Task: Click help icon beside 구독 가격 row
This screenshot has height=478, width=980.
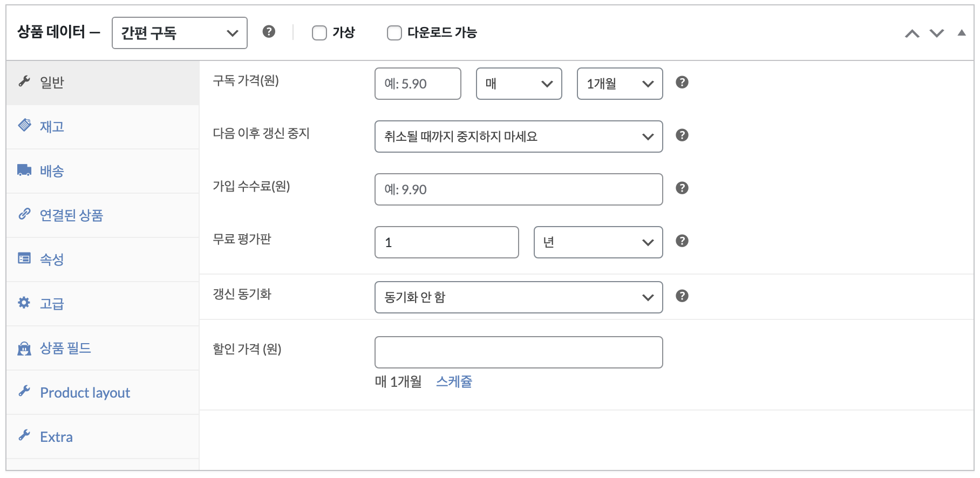Action: tap(682, 83)
